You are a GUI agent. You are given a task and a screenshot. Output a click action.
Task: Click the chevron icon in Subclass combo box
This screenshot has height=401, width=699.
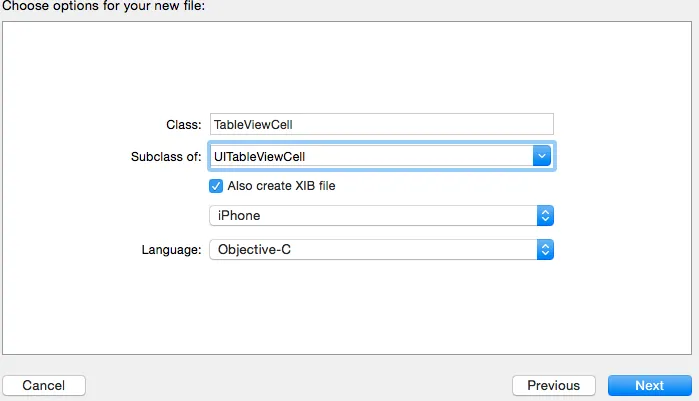click(542, 155)
